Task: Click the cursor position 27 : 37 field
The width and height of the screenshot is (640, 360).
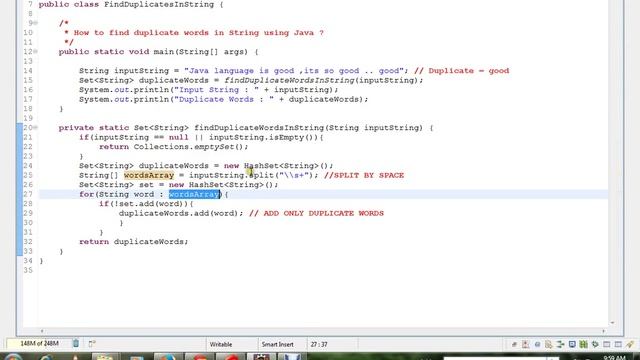Action: (319, 344)
